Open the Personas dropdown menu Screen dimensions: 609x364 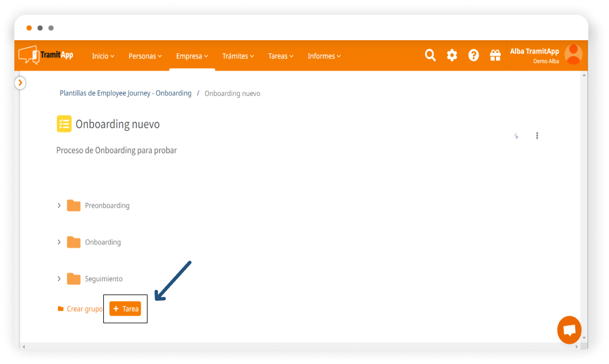(x=145, y=56)
